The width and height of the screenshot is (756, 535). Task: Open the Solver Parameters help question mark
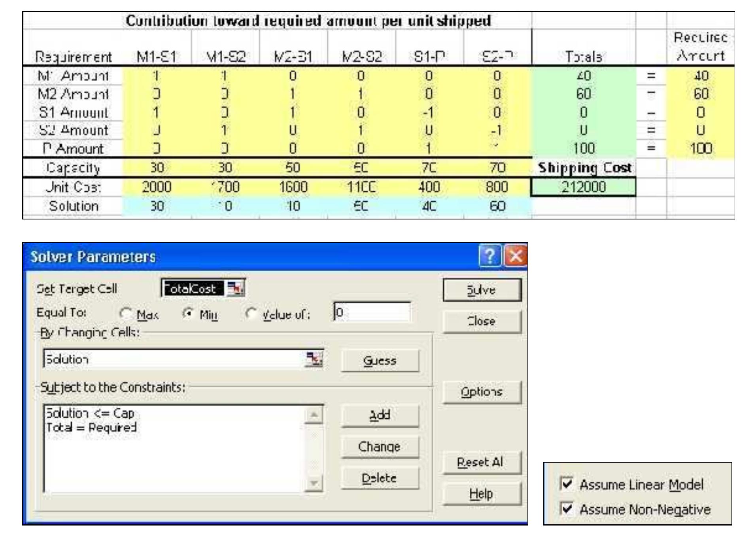[x=490, y=257]
